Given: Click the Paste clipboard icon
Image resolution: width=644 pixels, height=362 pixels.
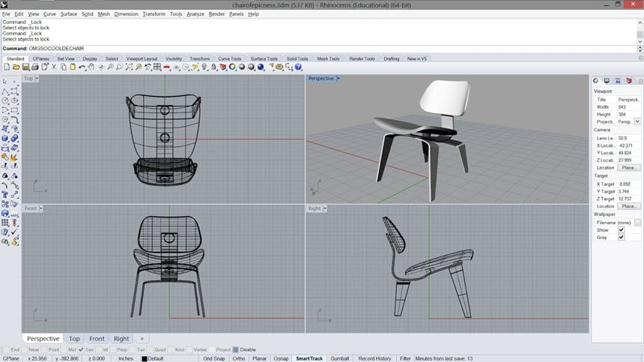Looking at the screenshot, I should (73, 67).
